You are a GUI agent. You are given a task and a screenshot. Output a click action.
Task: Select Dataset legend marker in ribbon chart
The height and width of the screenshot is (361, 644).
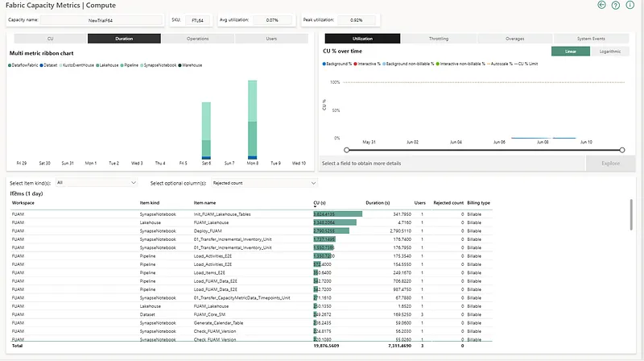[x=42, y=65]
